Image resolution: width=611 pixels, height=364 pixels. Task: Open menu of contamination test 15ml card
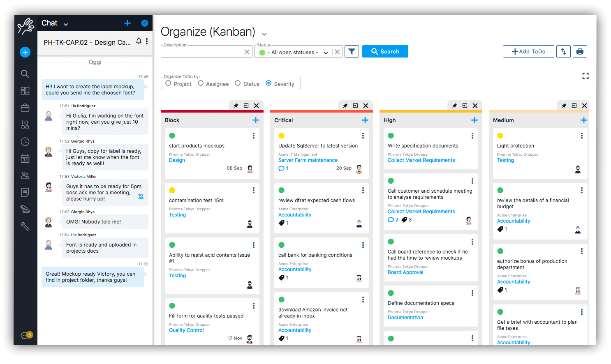254,190
